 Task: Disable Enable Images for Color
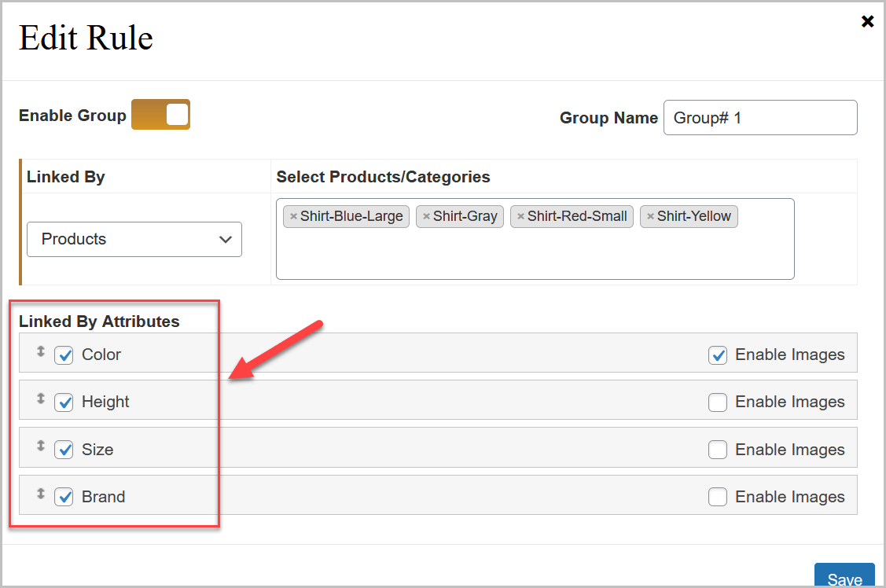click(717, 355)
